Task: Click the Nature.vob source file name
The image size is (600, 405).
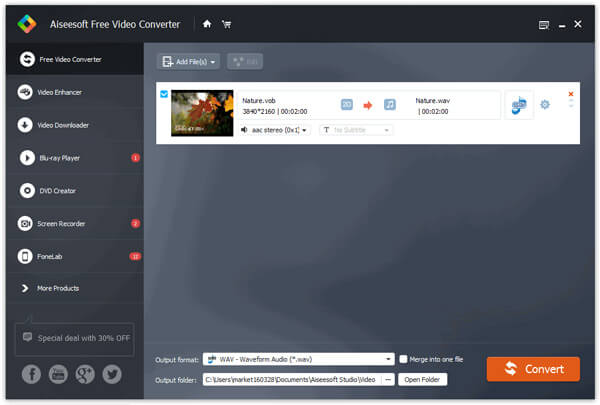Action: (x=259, y=101)
